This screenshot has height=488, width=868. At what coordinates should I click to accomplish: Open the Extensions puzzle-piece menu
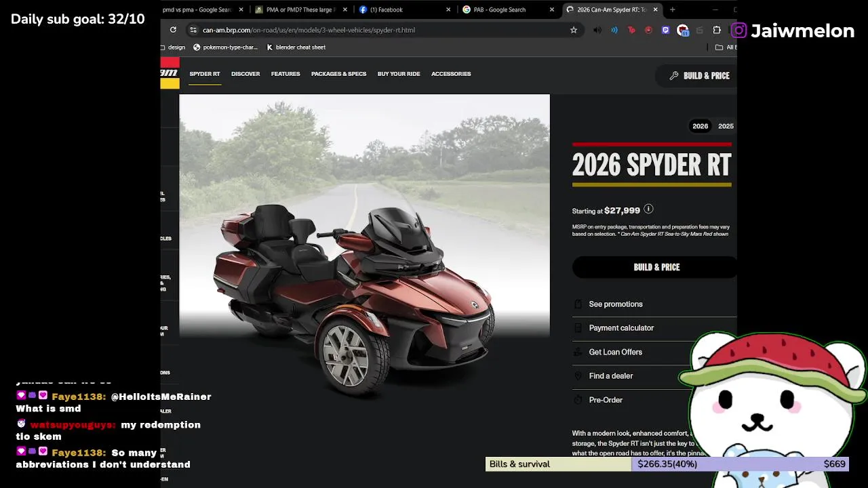coord(717,30)
